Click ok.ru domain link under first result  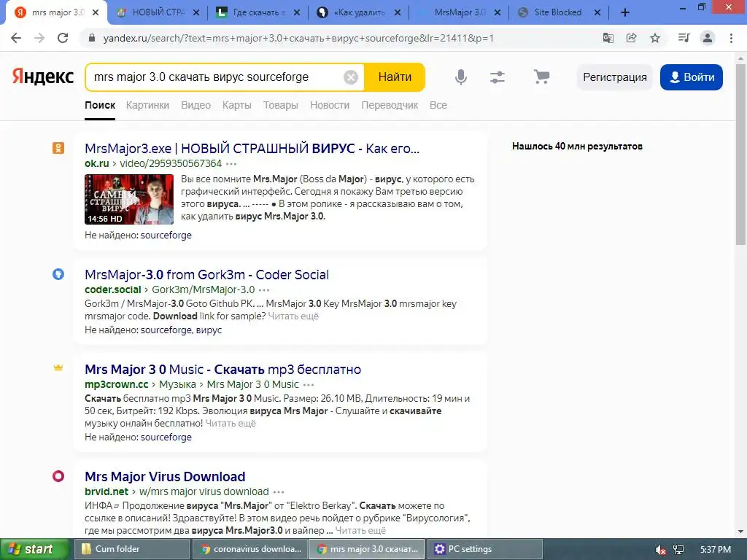coord(97,164)
